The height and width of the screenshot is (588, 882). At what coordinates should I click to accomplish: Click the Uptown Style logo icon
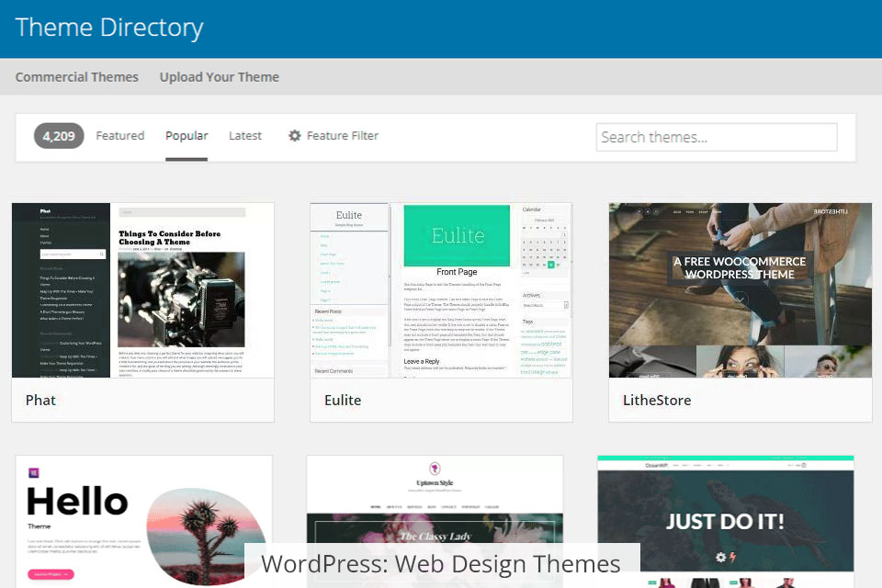435,469
